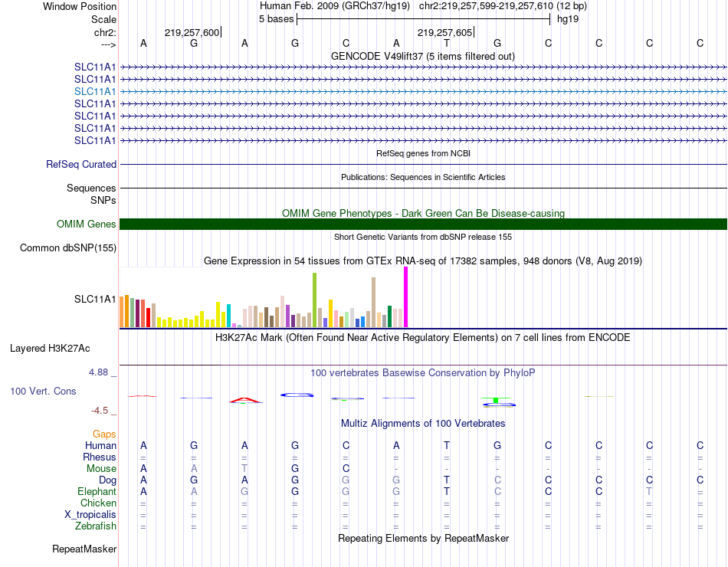The width and height of the screenshot is (728, 567).
Task: Select the Rhesus alignment row label
Action: [100, 457]
